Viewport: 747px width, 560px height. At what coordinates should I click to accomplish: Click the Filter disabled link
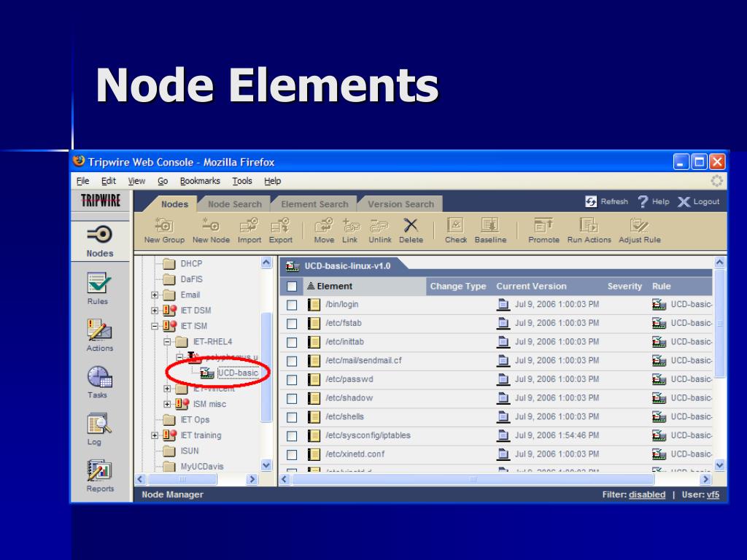pos(647,495)
